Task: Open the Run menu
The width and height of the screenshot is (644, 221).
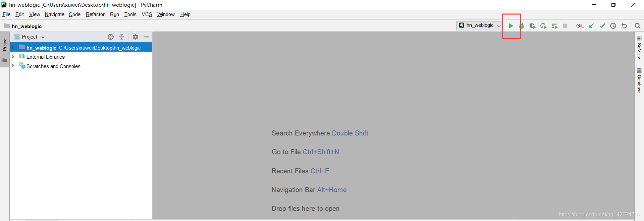Action: point(114,14)
